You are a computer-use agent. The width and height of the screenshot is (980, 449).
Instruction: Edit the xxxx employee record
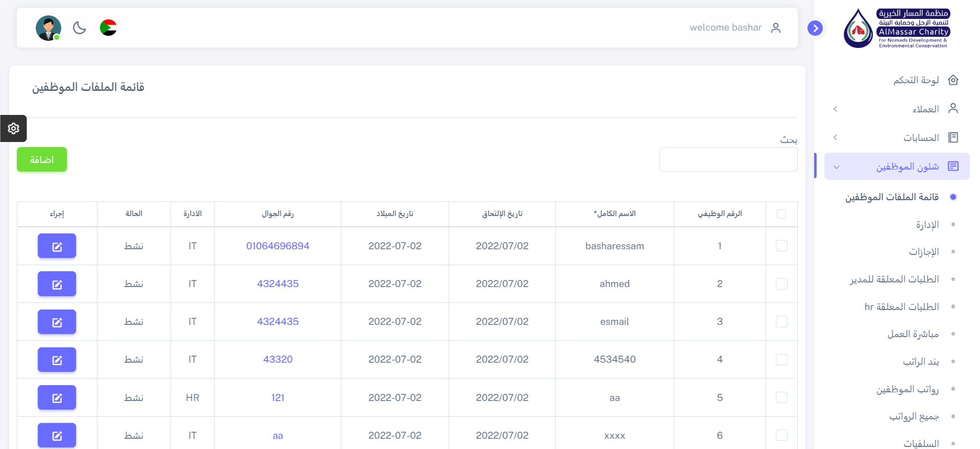57,435
